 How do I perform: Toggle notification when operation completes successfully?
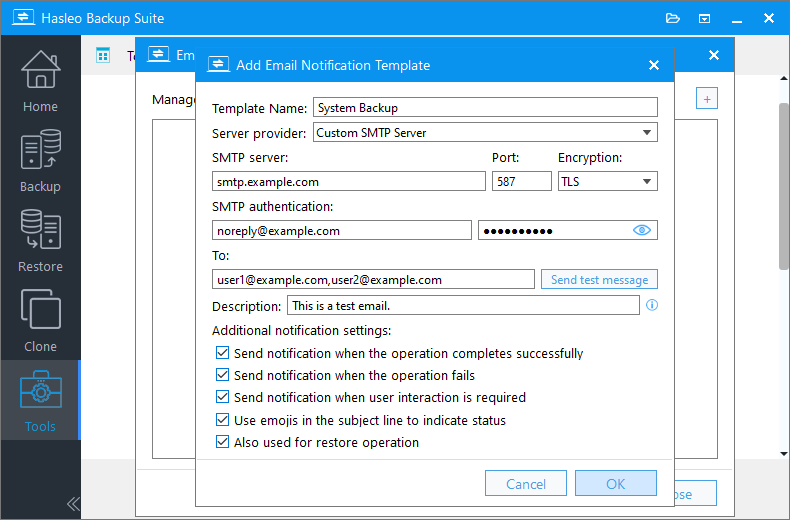pos(222,353)
